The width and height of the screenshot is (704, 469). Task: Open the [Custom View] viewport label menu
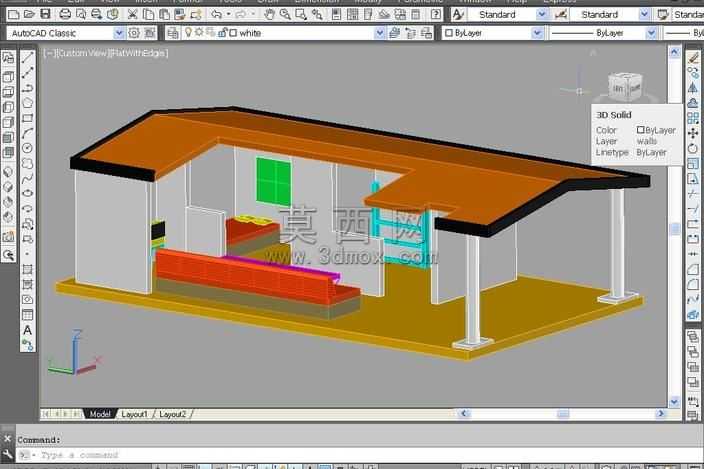pyautogui.click(x=82, y=53)
